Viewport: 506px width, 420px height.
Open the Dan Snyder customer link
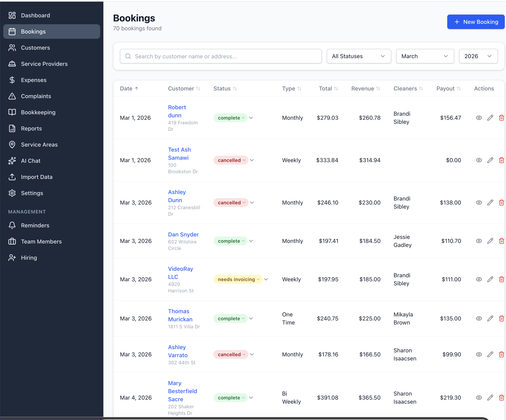[x=183, y=234]
